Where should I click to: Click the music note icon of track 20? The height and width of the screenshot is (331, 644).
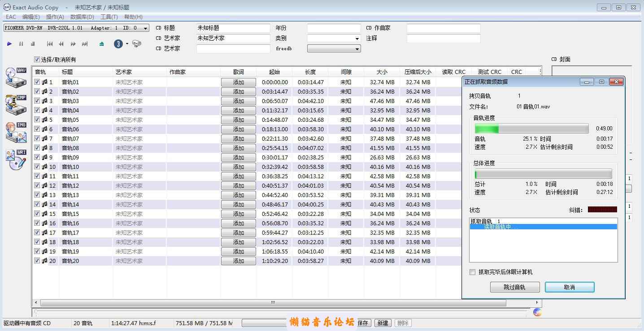point(44,261)
